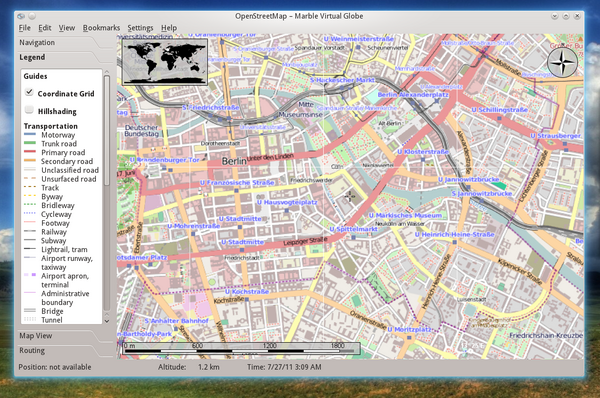
Task: Expand the Map View panel
Action: (x=36, y=336)
